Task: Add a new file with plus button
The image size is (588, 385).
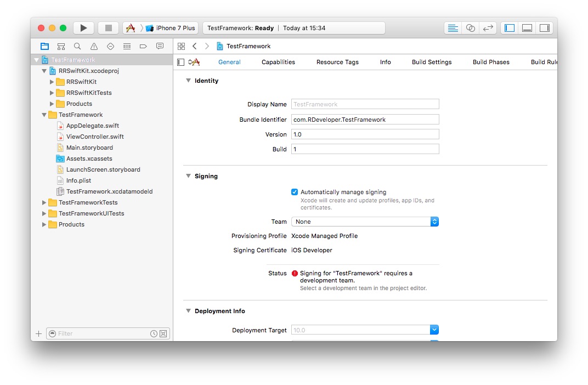Action: point(38,333)
